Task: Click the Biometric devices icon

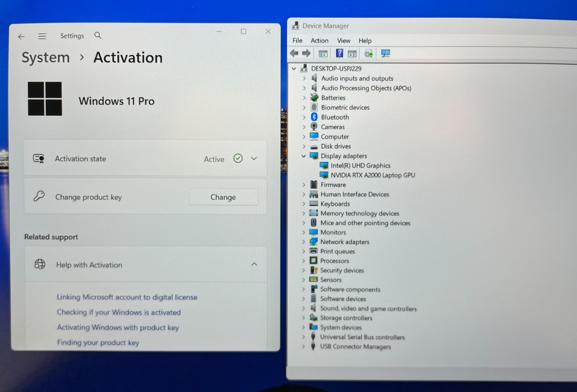Action: 314,107
